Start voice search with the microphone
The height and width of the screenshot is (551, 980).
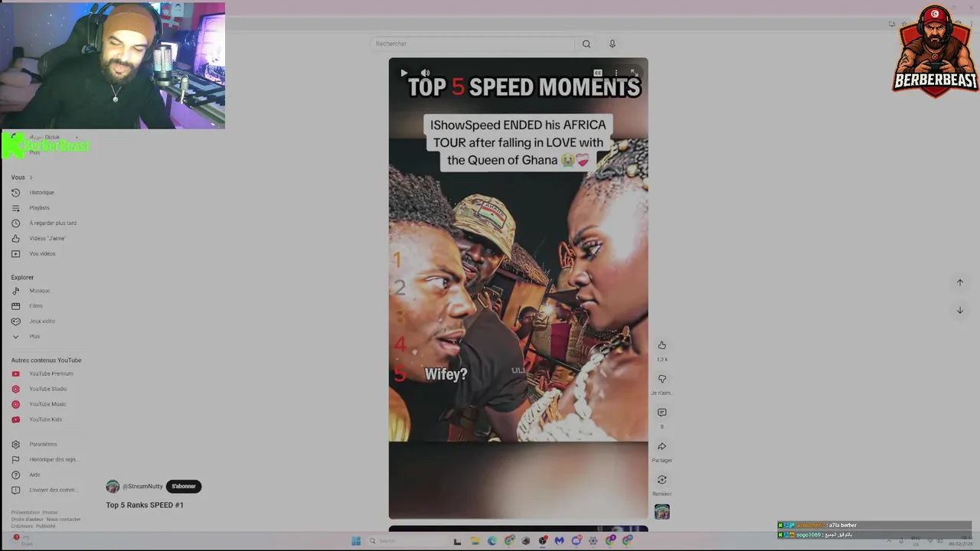612,44
